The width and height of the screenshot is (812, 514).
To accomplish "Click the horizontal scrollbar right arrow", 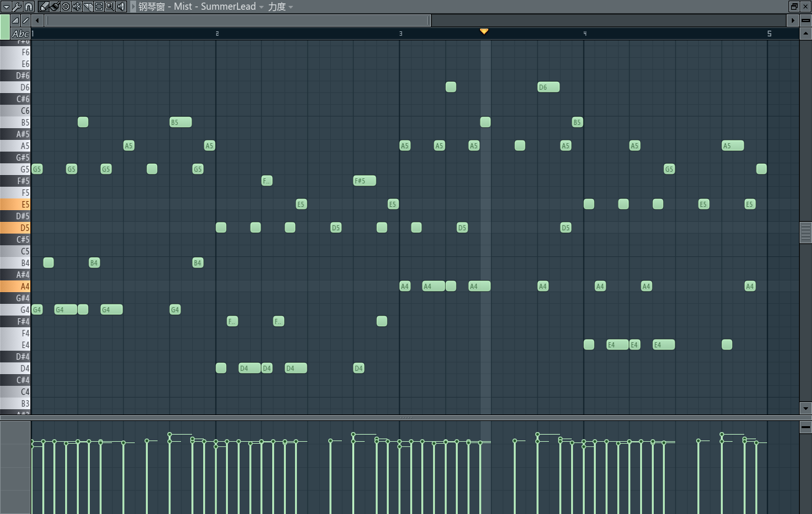I will (793, 21).
